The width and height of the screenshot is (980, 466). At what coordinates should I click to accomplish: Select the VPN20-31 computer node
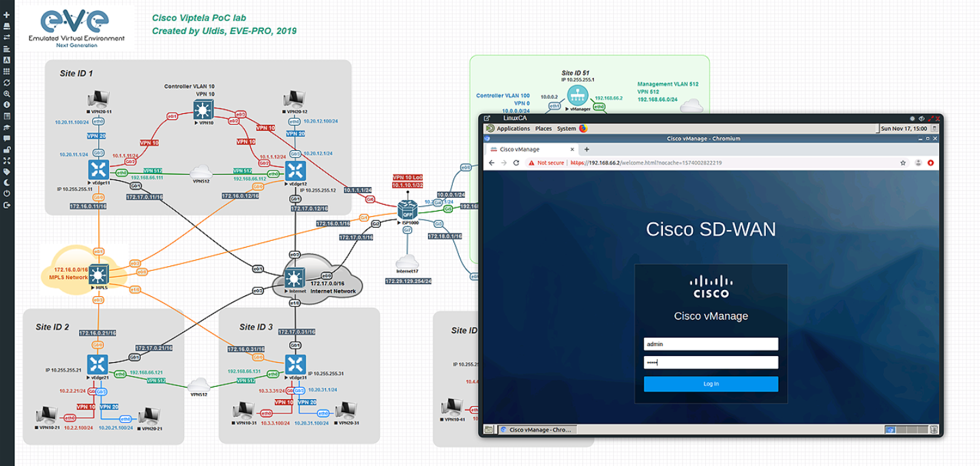pos(346,411)
